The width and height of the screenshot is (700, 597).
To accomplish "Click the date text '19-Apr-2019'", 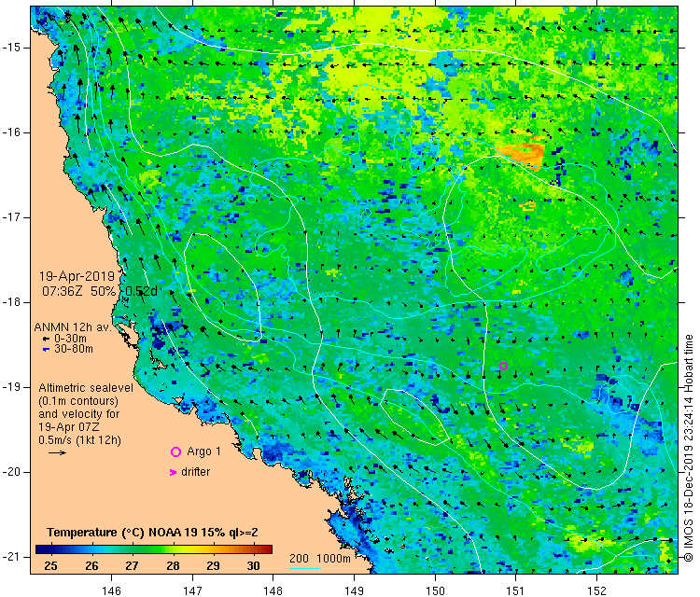I will click(x=77, y=276).
